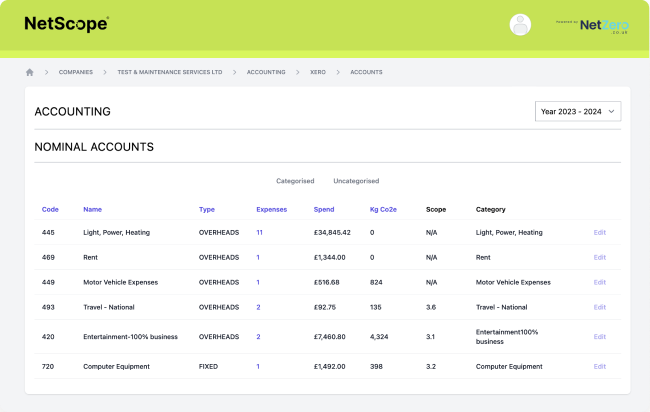Screen dimensions: 650x412
Task: Open Accounting breadcrumb link
Action: coord(266,72)
